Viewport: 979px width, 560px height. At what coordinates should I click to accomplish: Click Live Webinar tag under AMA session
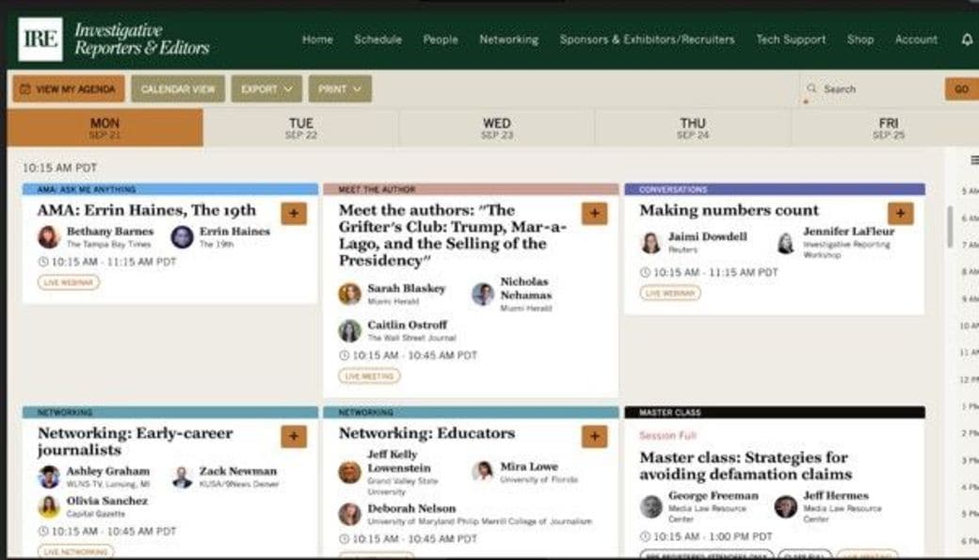pyautogui.click(x=69, y=282)
